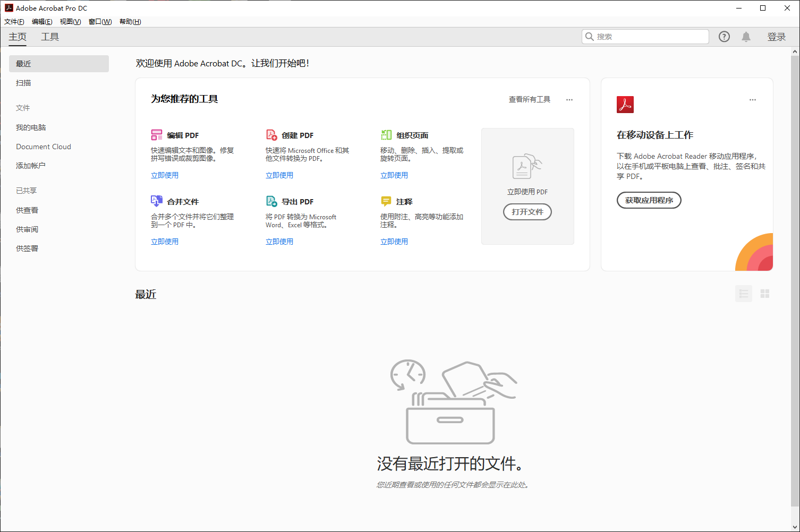Expand recommended tools more options ellipsis

[569, 100]
